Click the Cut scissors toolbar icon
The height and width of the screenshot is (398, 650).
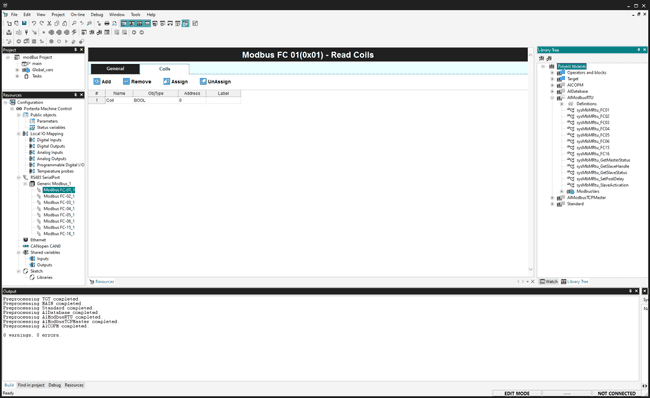tap(49, 24)
